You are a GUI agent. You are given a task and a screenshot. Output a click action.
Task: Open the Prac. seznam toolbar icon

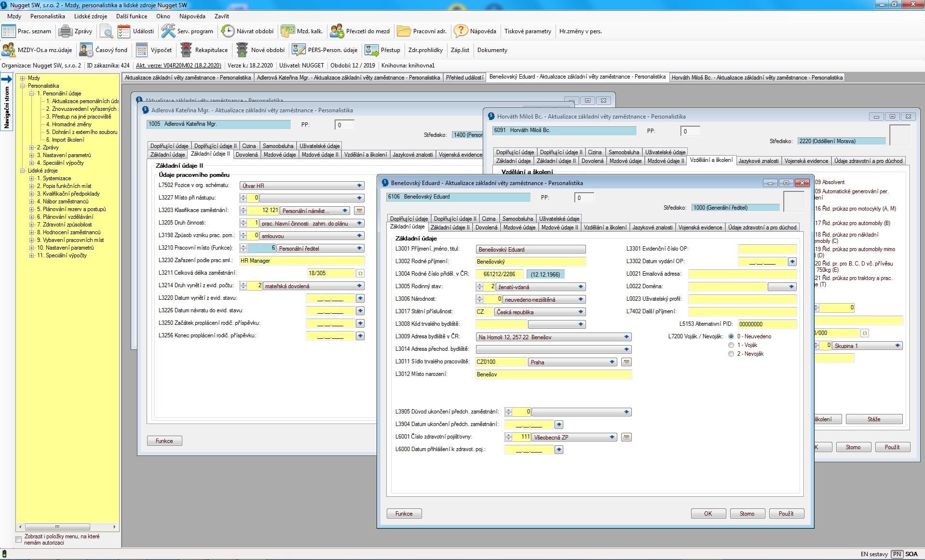coord(9,31)
